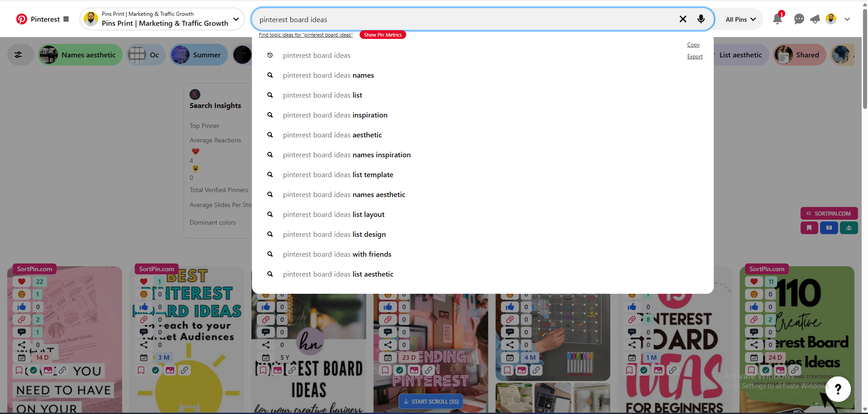Open the accounts chevron beside profile avatar
This screenshot has width=868, height=414.
(x=847, y=19)
